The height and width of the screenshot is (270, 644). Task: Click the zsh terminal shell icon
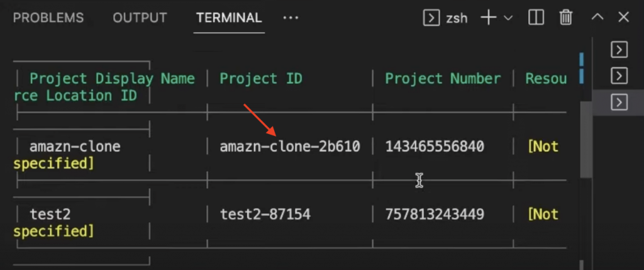pos(431,18)
